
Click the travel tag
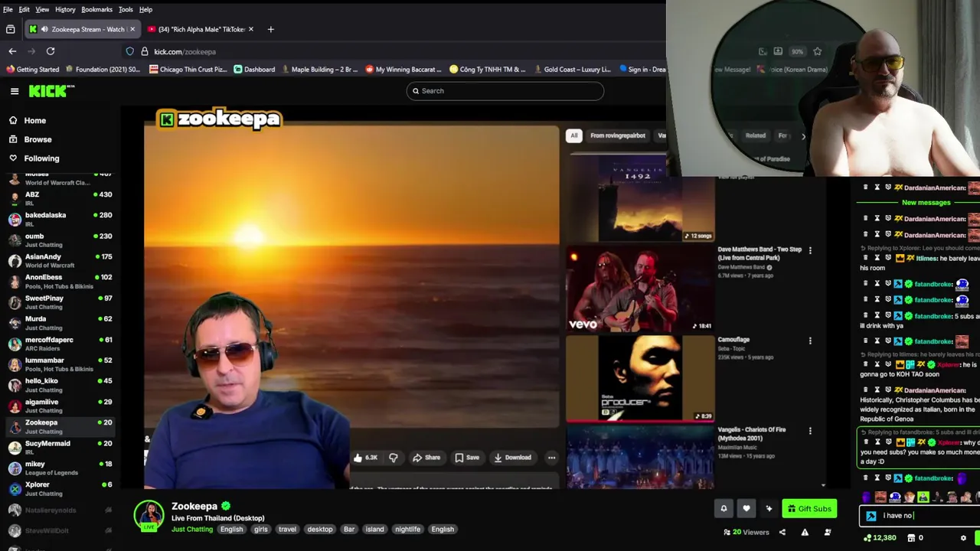(x=287, y=529)
